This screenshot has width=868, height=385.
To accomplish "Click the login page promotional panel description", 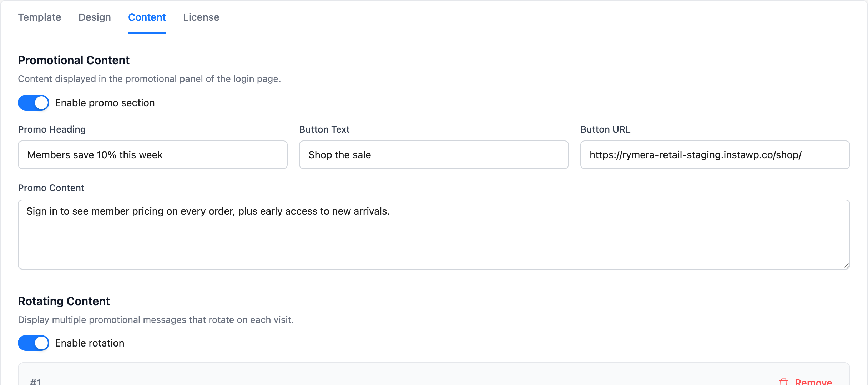I will point(150,79).
